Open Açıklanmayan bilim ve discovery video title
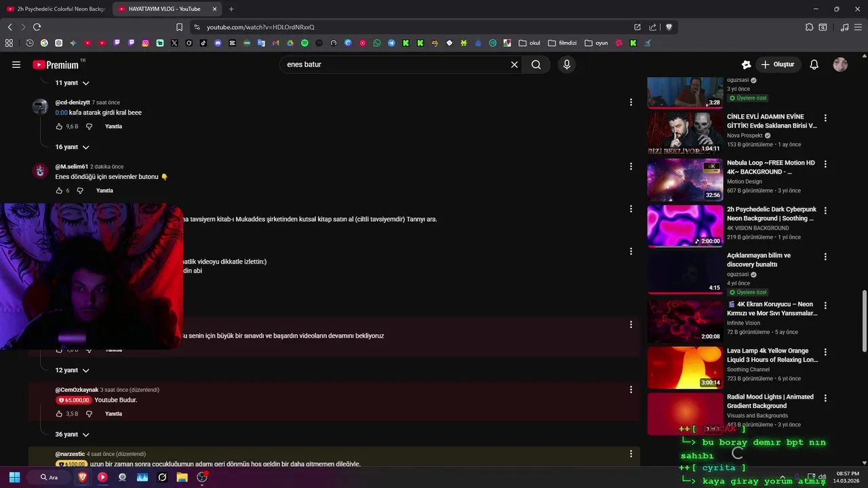The image size is (868, 488). (x=759, y=260)
